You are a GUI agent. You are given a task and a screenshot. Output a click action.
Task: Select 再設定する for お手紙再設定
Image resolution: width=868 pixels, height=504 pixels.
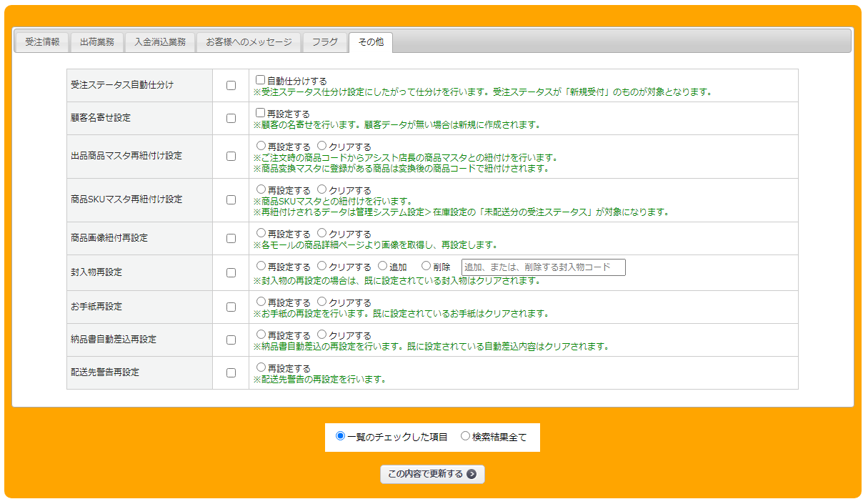pyautogui.click(x=261, y=302)
